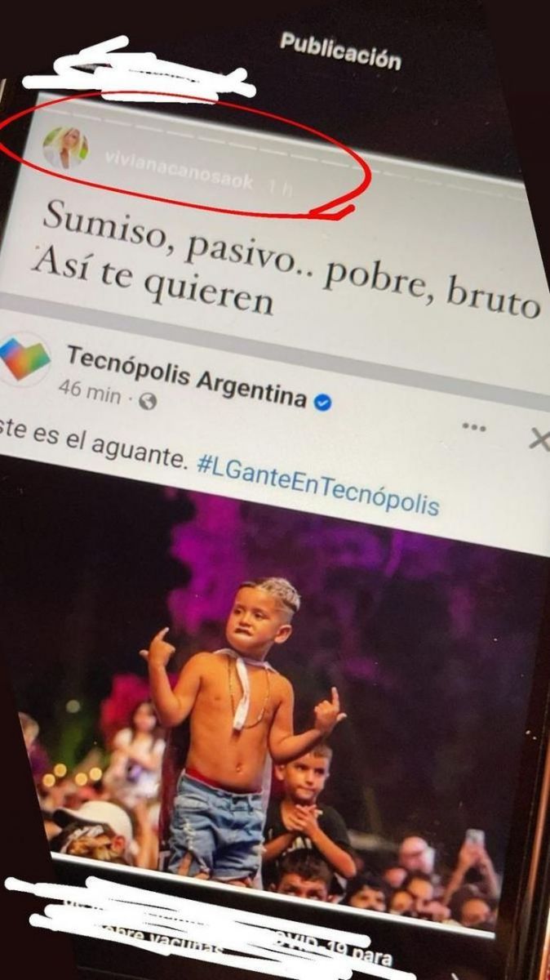The height and width of the screenshot is (980, 550).
Task: Open the three-dots post options menu
Action: coord(473,427)
